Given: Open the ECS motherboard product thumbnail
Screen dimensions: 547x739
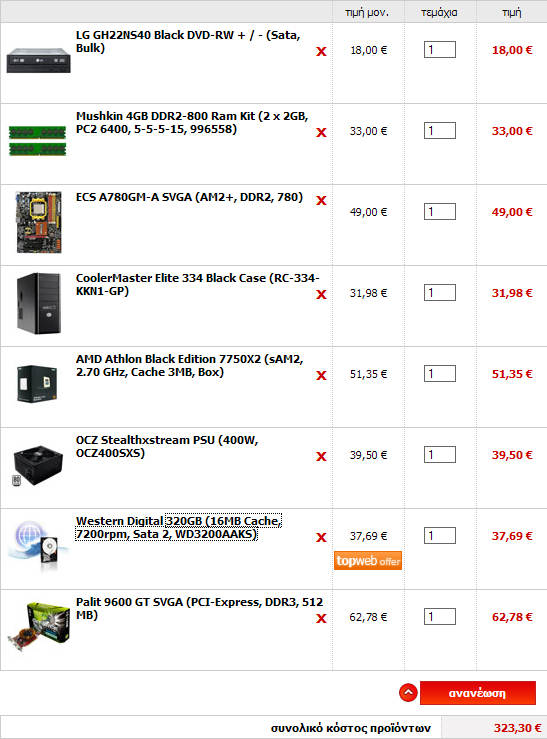Looking at the screenshot, I should [39, 222].
